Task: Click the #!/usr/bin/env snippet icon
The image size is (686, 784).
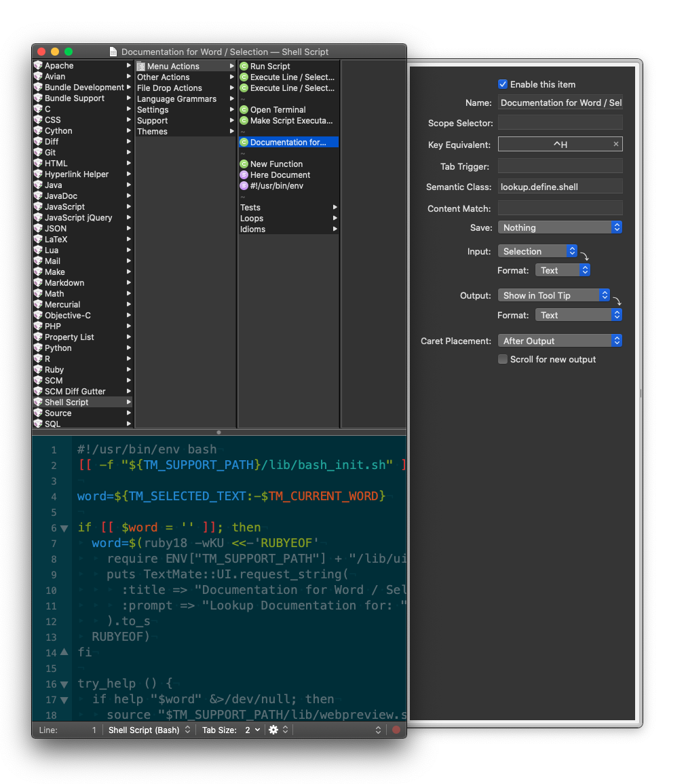Action: (x=244, y=185)
